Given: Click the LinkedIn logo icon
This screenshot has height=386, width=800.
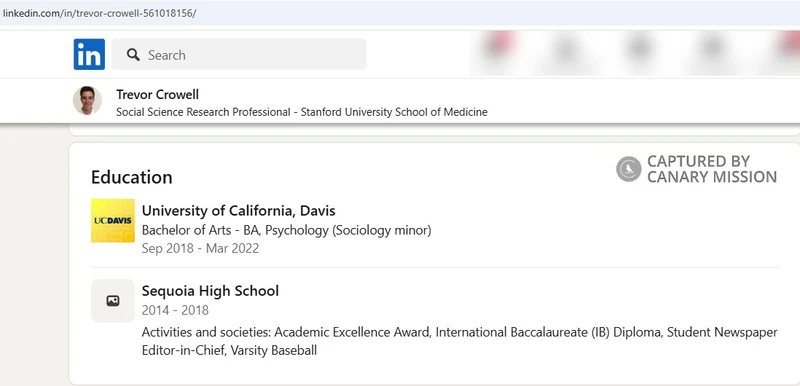Looking at the screenshot, I should 89,54.
